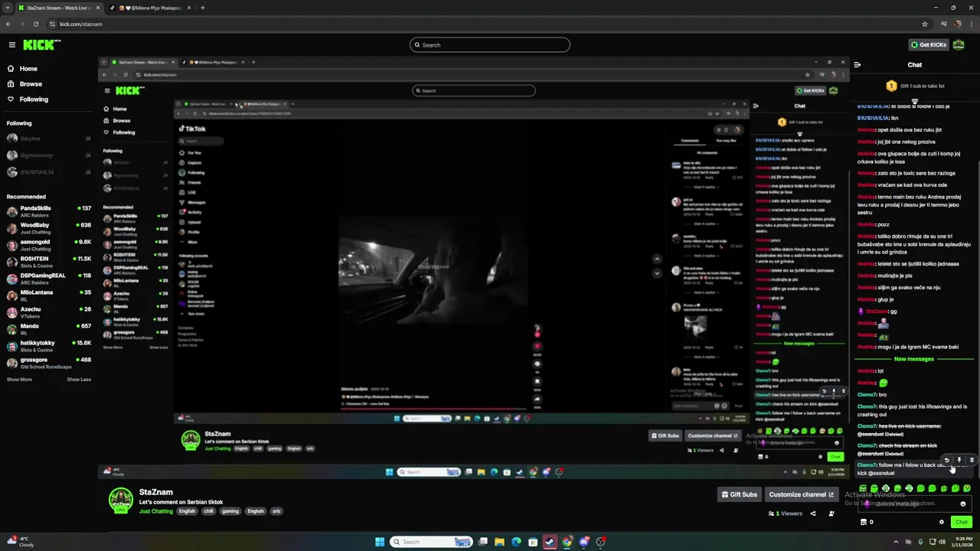Screen dimensions: 980x551
Task: Open Mando channel in main Recommended list
Action: click(x=47, y=329)
